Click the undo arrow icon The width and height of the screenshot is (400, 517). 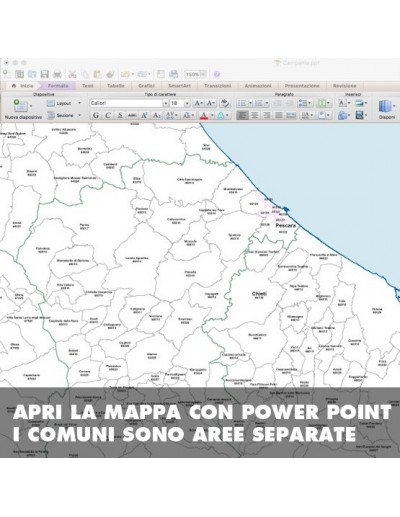point(125,74)
